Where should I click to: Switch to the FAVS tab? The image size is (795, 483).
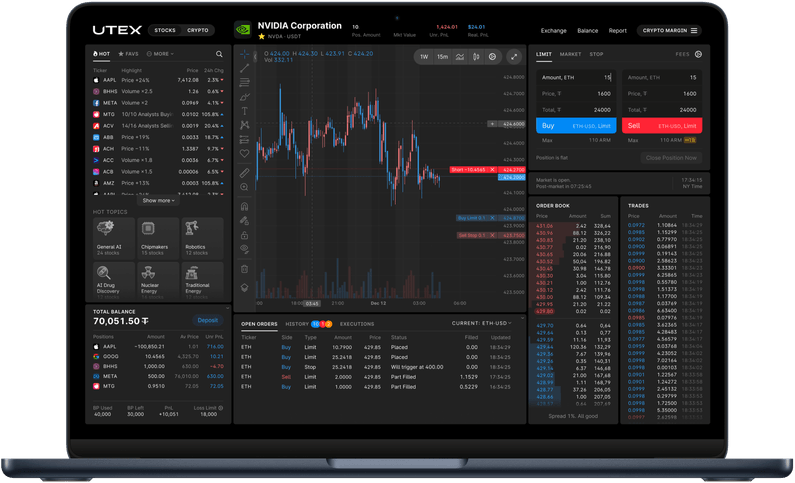128,54
